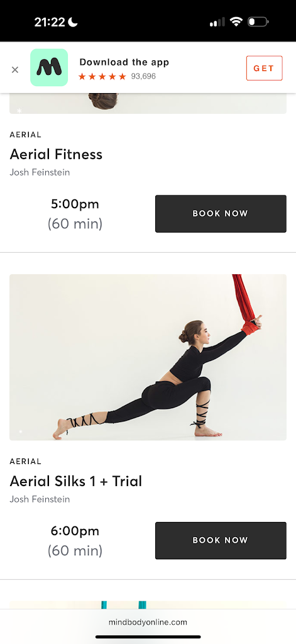This screenshot has height=644, width=296.
Task: View the Aerial Silks class photo
Action: (x=148, y=357)
